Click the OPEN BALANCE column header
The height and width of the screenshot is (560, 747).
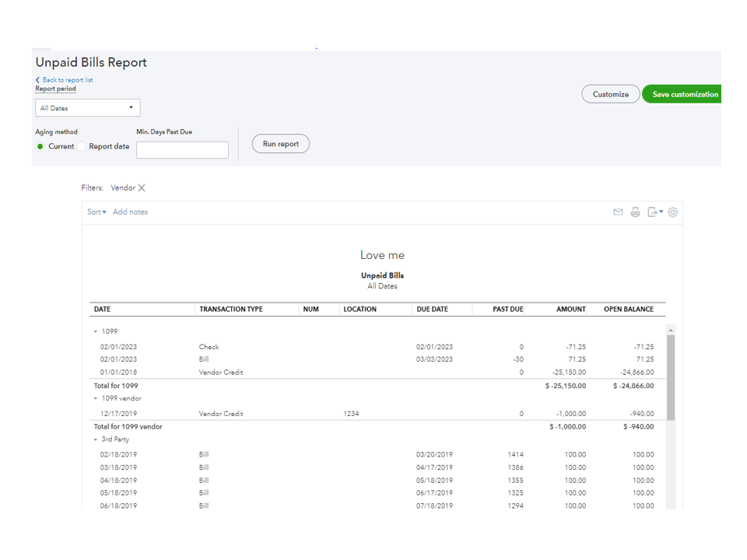click(628, 310)
